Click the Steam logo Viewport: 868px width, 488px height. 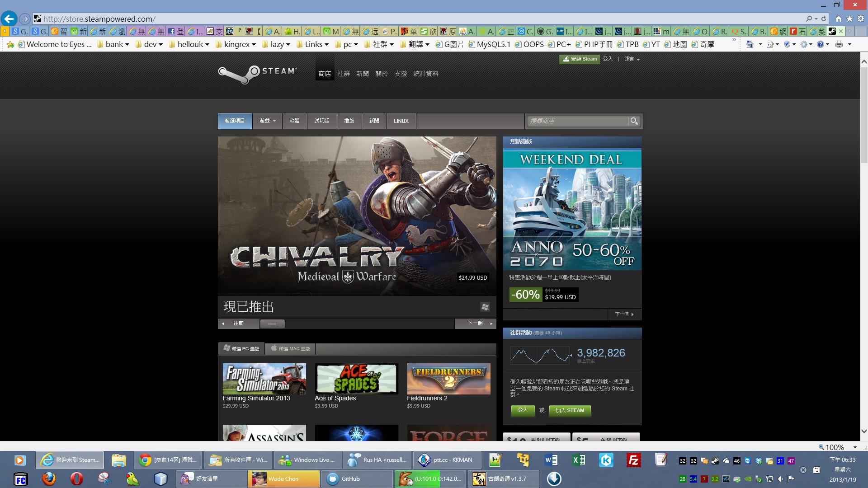257,74
